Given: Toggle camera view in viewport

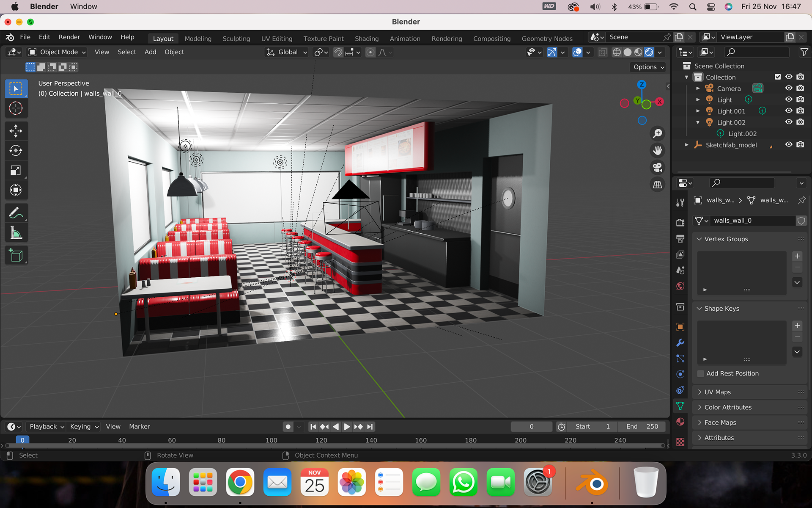Looking at the screenshot, I should point(657,167).
